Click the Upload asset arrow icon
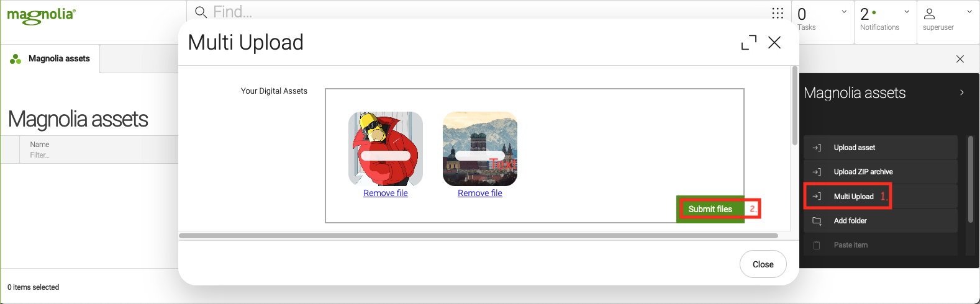The width and height of the screenshot is (980, 304). (x=817, y=148)
